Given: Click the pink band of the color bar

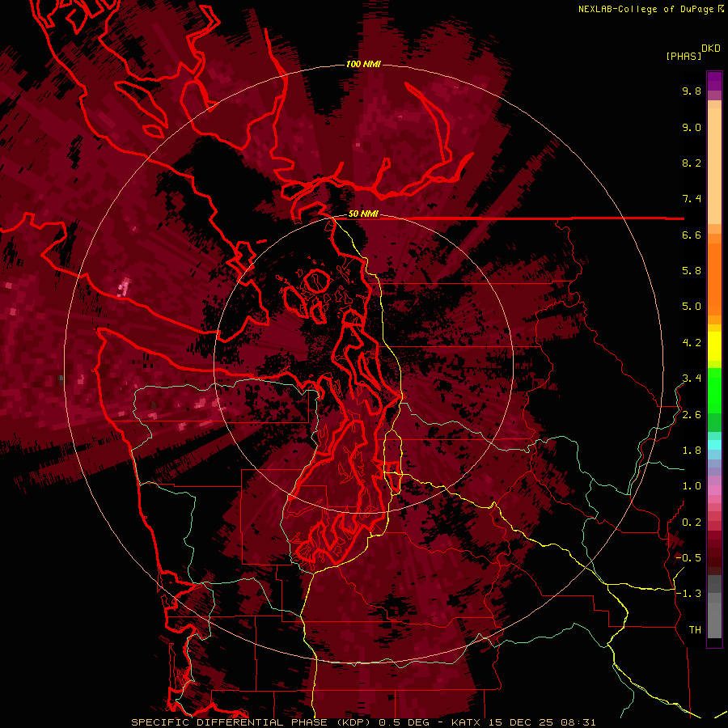Looking at the screenshot, I should point(714,490).
